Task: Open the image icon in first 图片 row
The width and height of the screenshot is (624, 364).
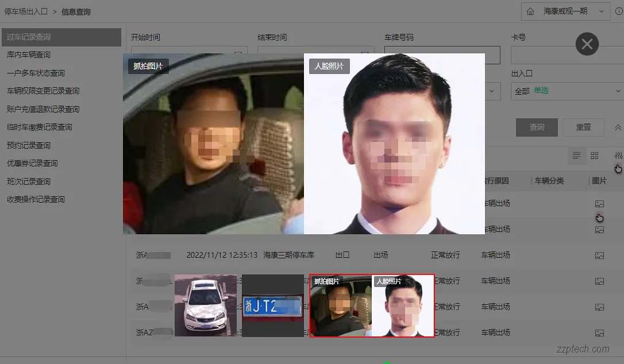Action: (x=599, y=203)
